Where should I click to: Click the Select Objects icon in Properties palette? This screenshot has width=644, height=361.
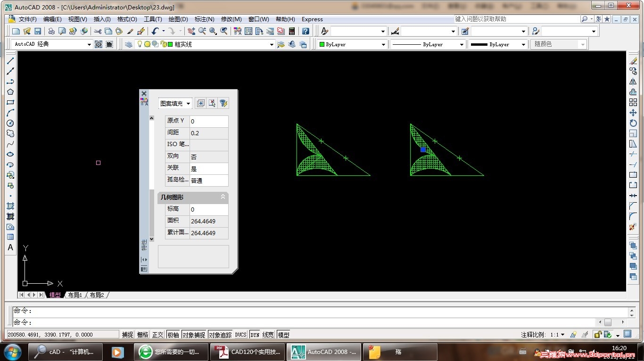pos(212,103)
